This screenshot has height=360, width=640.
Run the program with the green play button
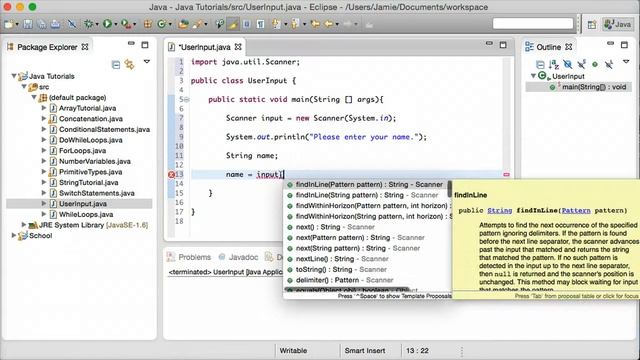[107, 24]
